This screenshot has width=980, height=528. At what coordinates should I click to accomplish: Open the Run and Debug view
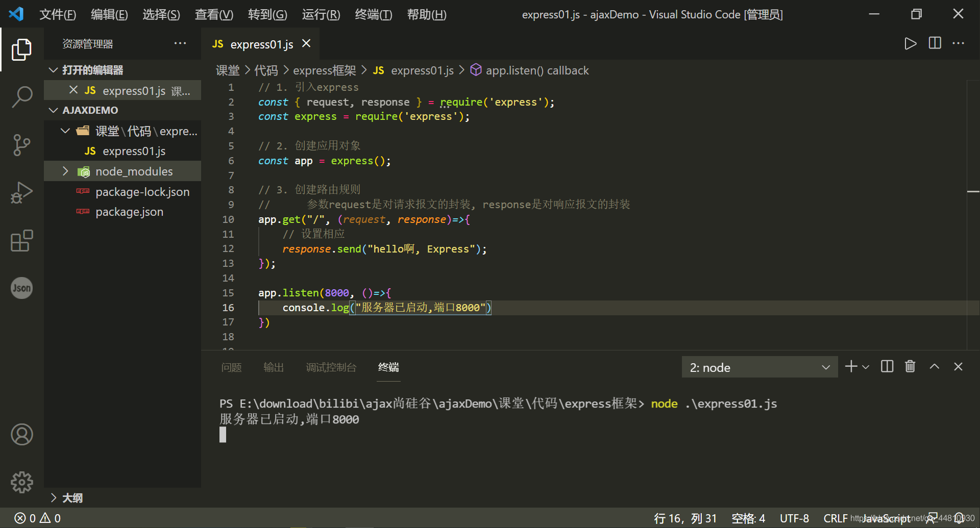pyautogui.click(x=21, y=193)
